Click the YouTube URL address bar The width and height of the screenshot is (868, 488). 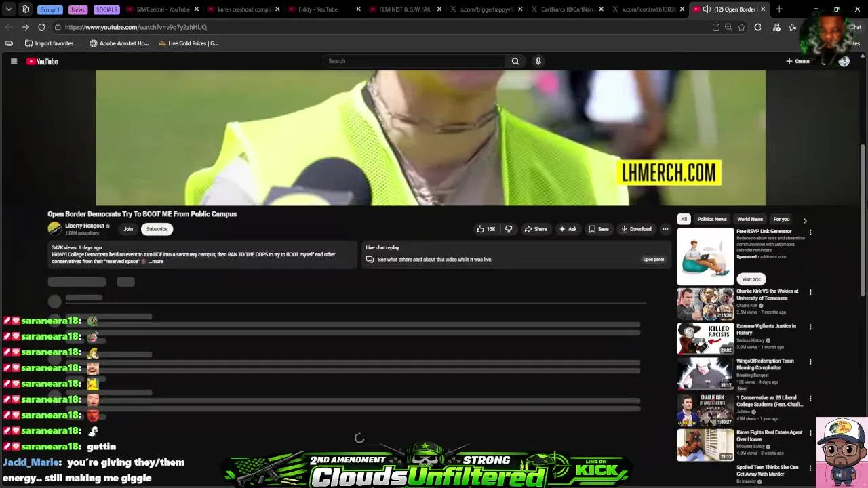(380, 27)
